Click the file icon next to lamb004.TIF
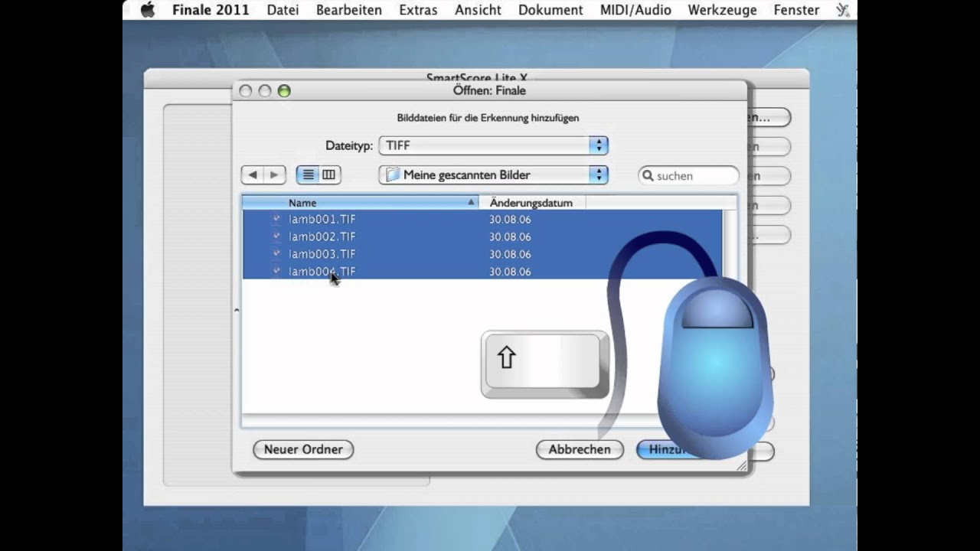Screen dimensions: 980x551 (276, 272)
